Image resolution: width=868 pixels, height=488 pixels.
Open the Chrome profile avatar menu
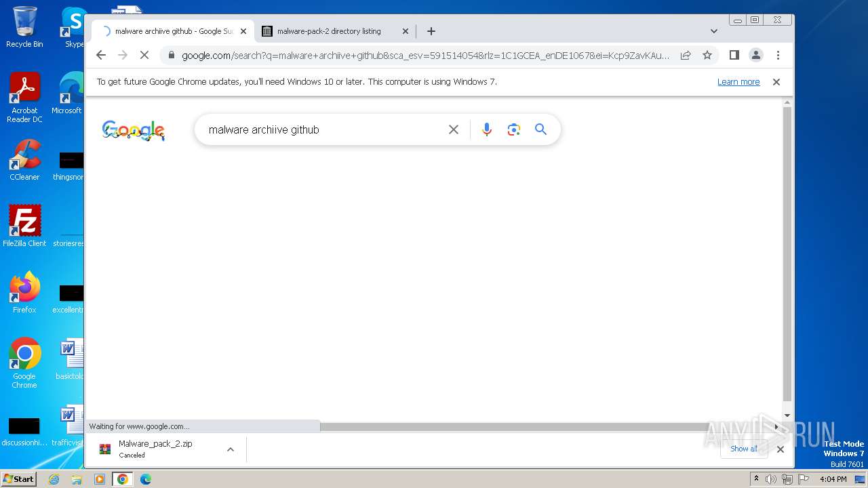tap(755, 55)
